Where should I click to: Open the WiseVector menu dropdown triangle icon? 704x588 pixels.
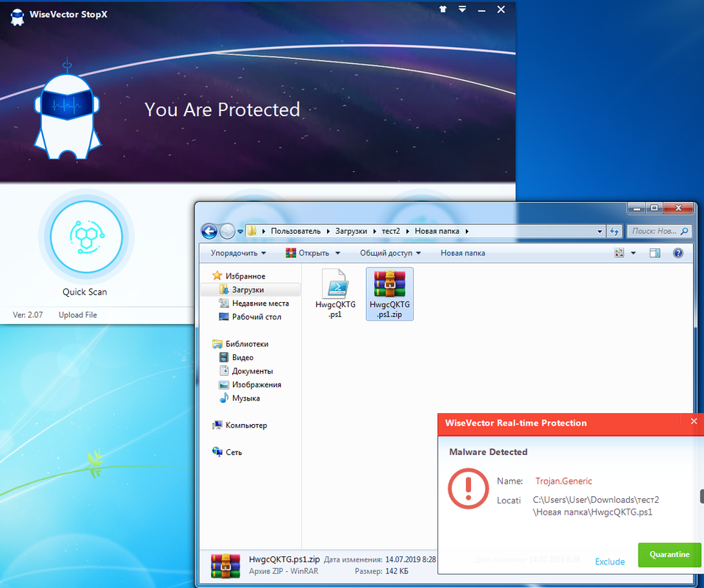[462, 10]
